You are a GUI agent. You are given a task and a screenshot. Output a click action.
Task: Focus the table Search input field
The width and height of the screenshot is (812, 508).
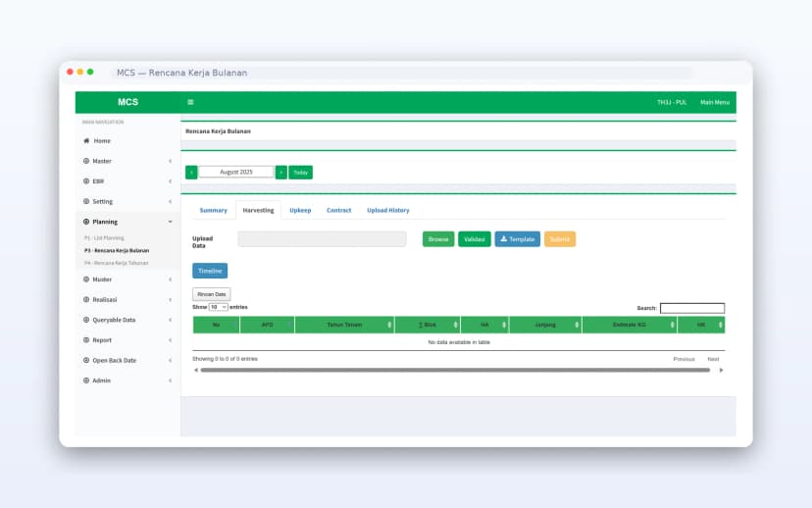point(691,308)
